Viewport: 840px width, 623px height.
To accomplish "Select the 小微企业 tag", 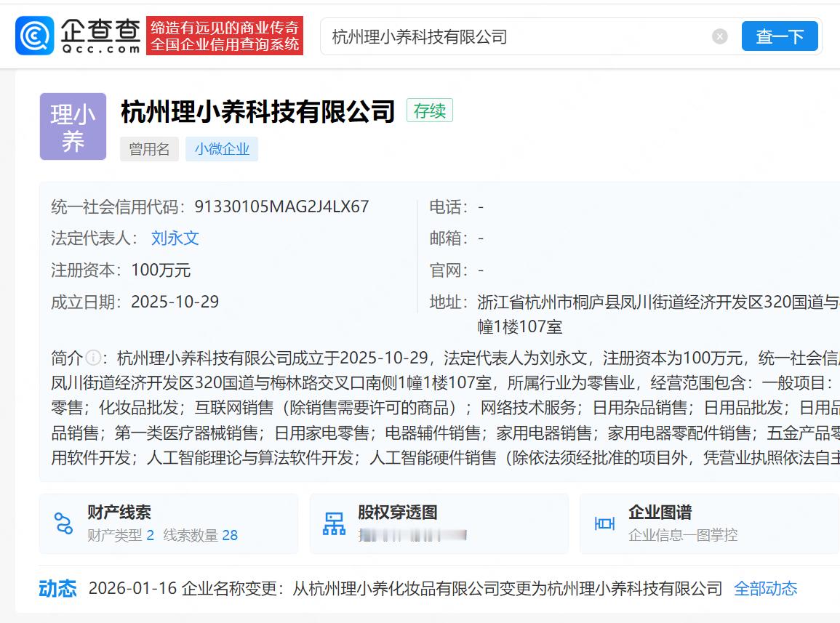I will pyautogui.click(x=222, y=149).
